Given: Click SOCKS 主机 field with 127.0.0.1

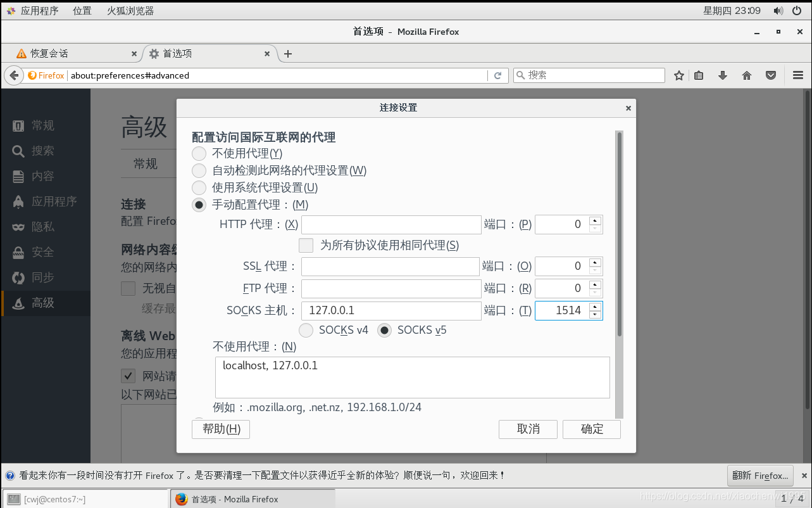Looking at the screenshot, I should pyautogui.click(x=391, y=311).
